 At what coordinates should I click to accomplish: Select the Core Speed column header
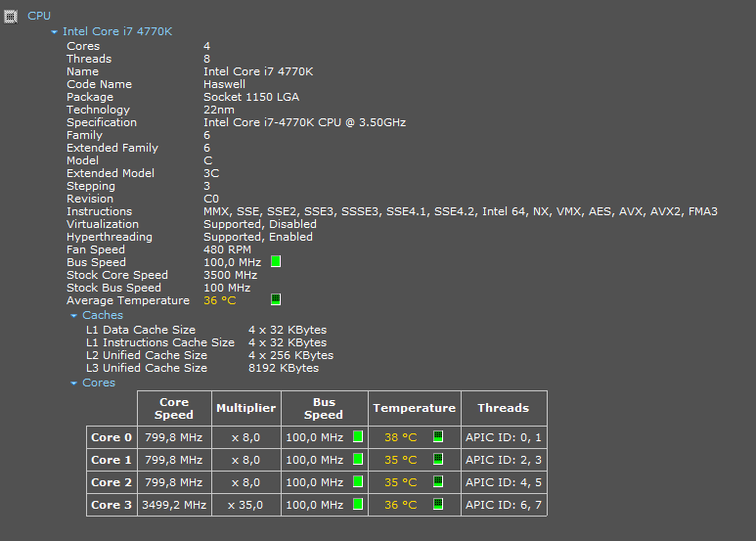pos(174,408)
